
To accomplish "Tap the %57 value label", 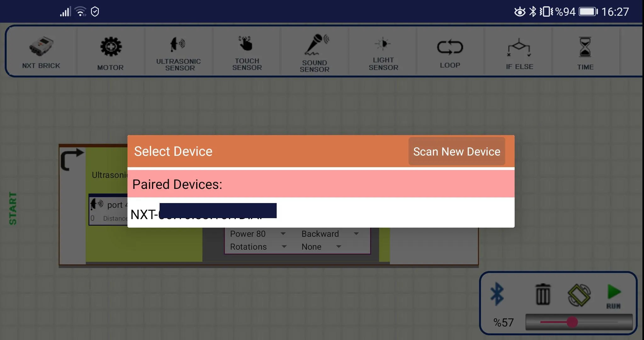I will point(503,322).
